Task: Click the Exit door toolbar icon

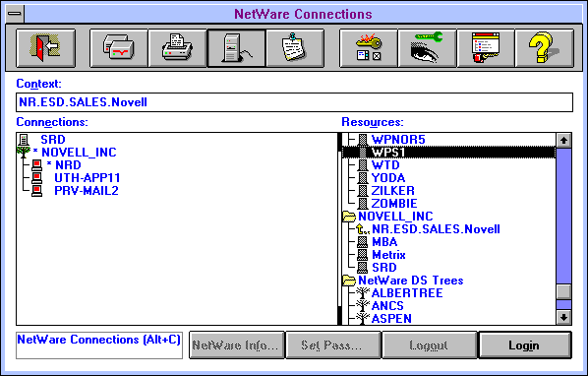Action: (46, 48)
